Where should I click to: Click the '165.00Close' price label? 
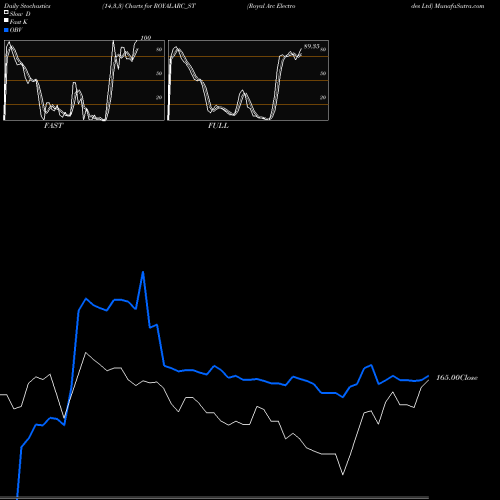[x=457, y=378]
